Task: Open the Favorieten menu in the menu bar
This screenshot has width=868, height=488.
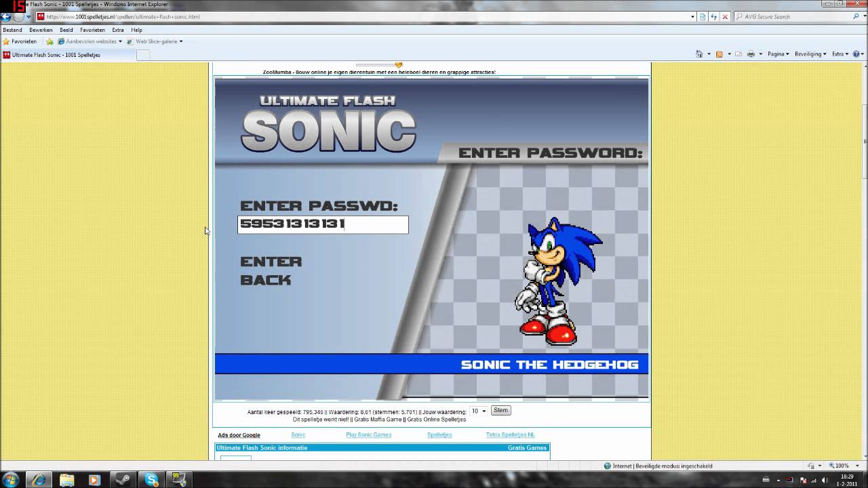Action: 92,30
